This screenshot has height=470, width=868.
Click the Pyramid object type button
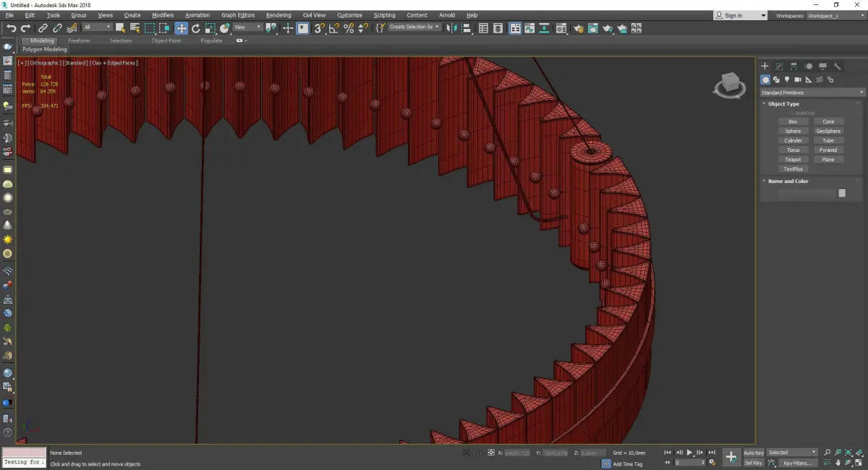828,150
